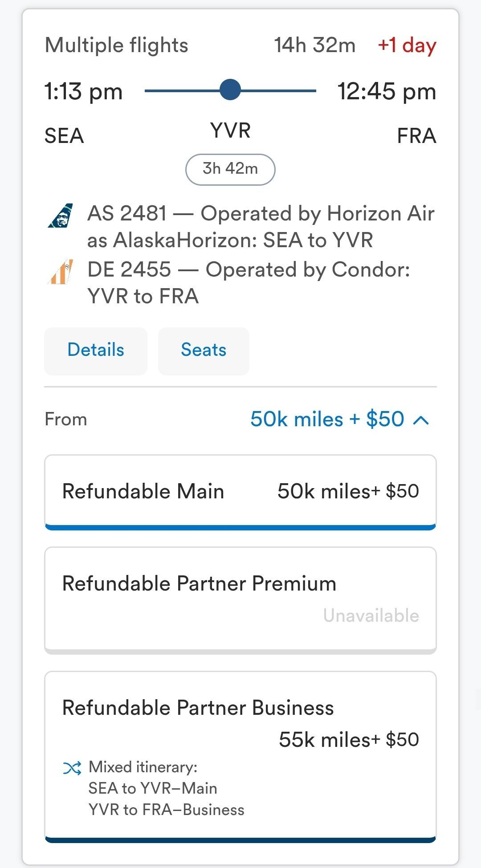This screenshot has height=868, width=481.
Task: Click the 3h 42m layover badge
Action: (230, 169)
